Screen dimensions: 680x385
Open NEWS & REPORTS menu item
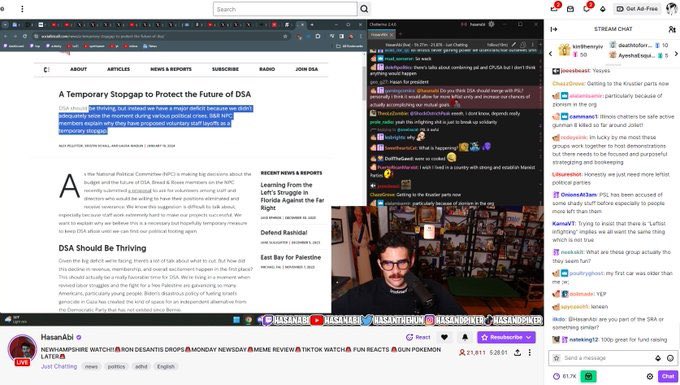(x=171, y=69)
